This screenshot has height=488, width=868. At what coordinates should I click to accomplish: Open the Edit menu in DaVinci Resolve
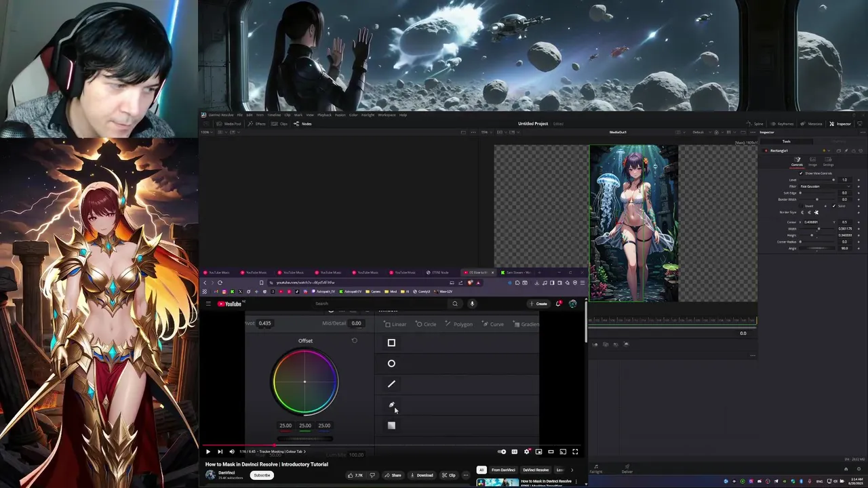click(250, 115)
